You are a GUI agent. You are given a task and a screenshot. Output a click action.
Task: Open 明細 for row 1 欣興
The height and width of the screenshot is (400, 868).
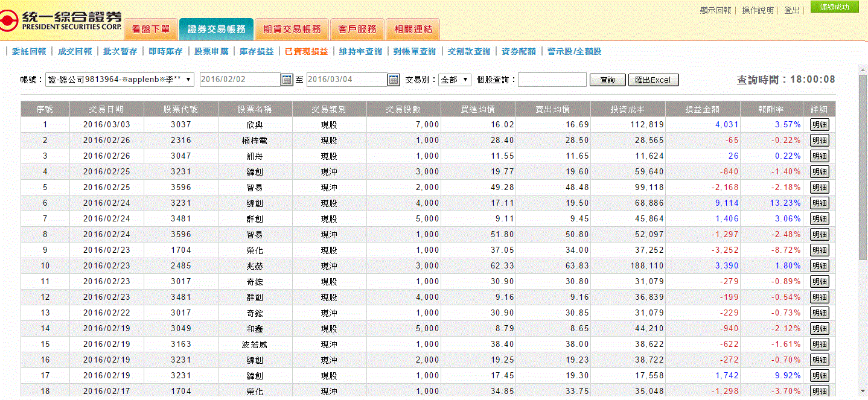coord(819,125)
